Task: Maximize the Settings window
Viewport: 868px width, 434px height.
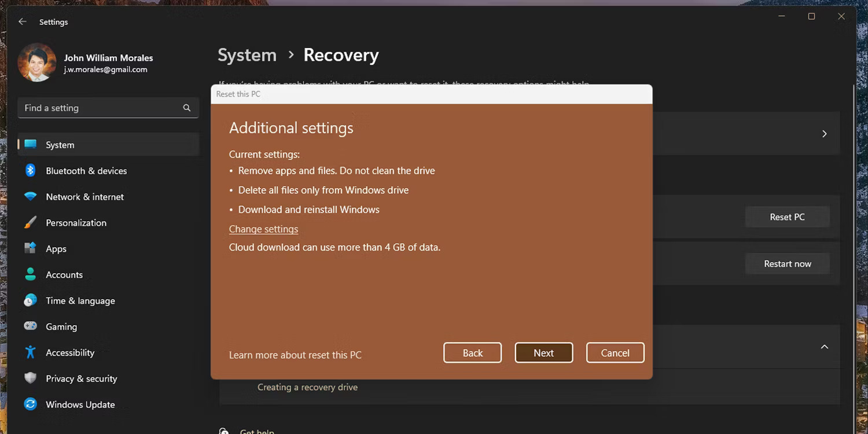Action: click(x=811, y=17)
